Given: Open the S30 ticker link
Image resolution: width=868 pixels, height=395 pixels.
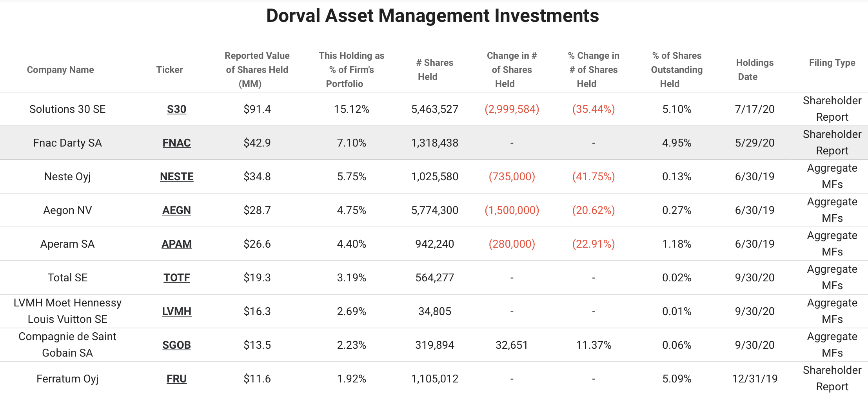Looking at the screenshot, I should pos(176,109).
